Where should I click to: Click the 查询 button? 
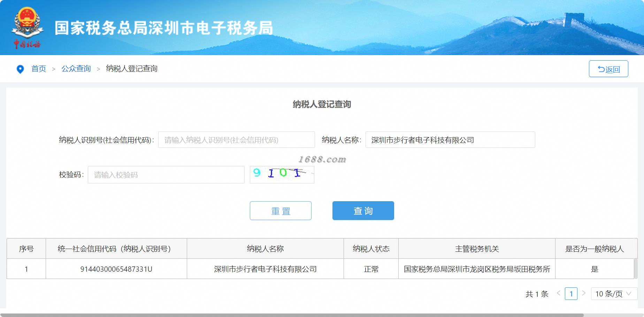point(363,211)
